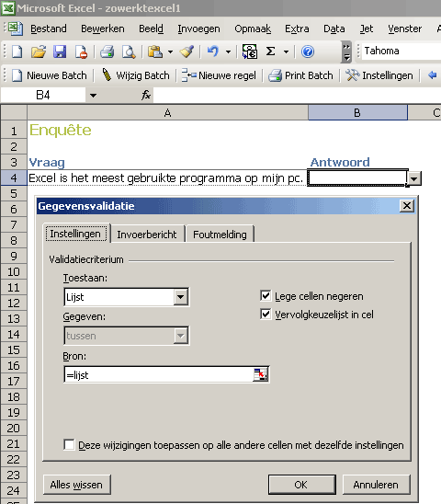The width and height of the screenshot is (441, 504).
Task: Select column A header
Action: click(167, 113)
